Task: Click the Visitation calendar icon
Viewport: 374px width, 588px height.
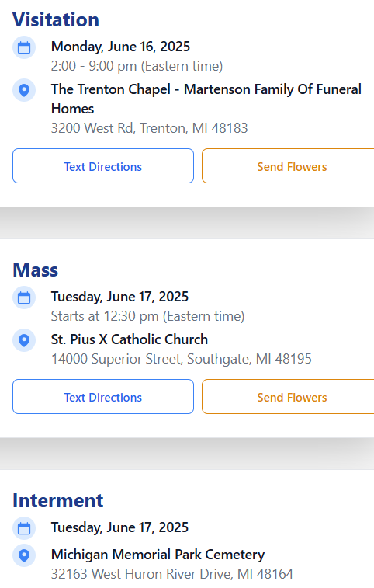Action: coord(24,47)
